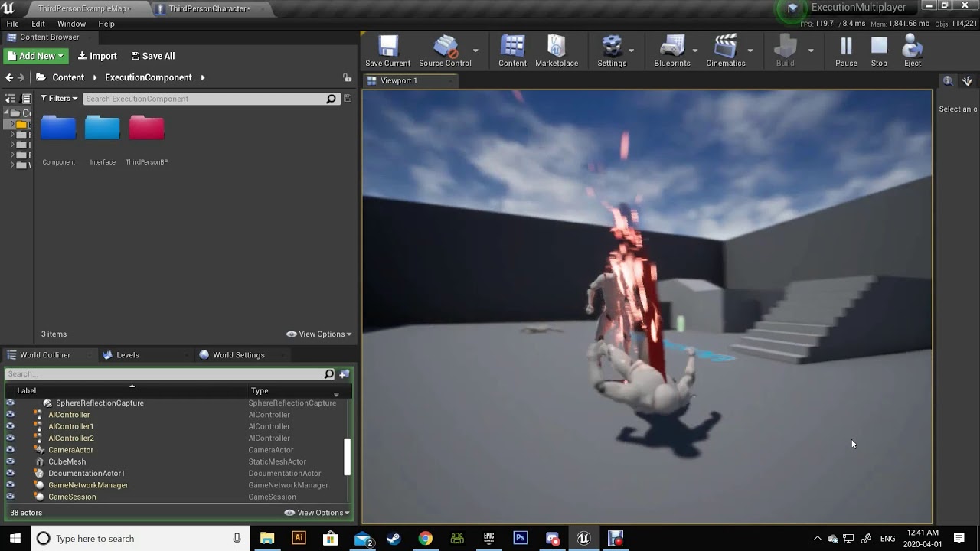Click the Save Current toolbar icon
980x551 pixels.
point(387,51)
